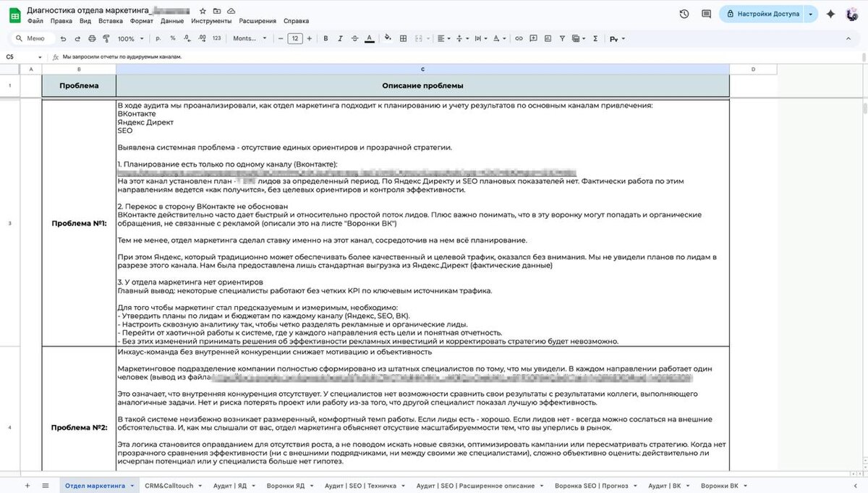This screenshot has height=493, width=868.
Task: Open the Вставка menu
Action: point(110,21)
